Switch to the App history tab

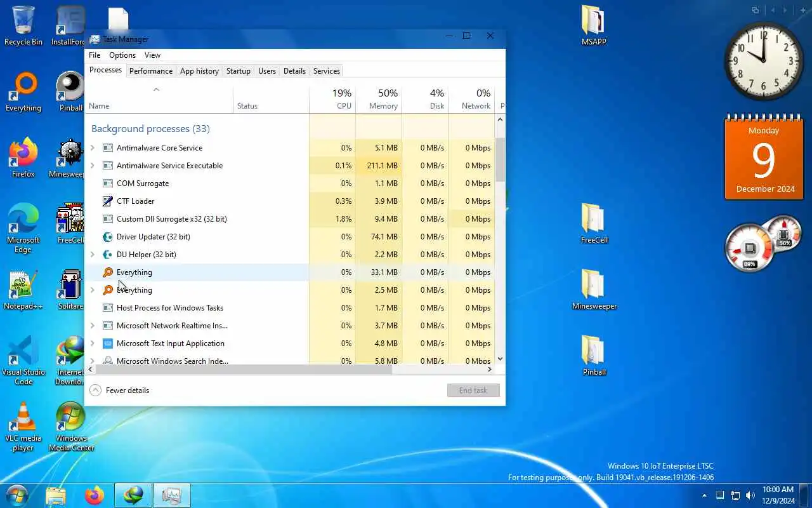click(199, 71)
